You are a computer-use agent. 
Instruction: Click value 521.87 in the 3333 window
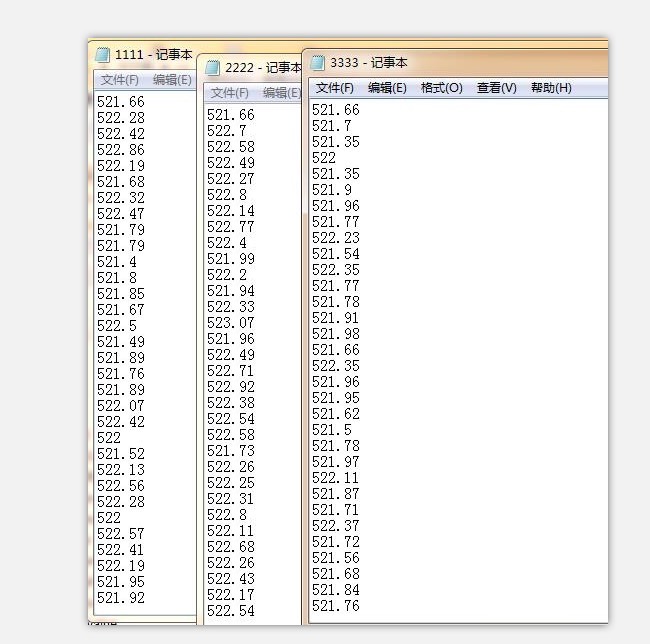pyautogui.click(x=336, y=494)
